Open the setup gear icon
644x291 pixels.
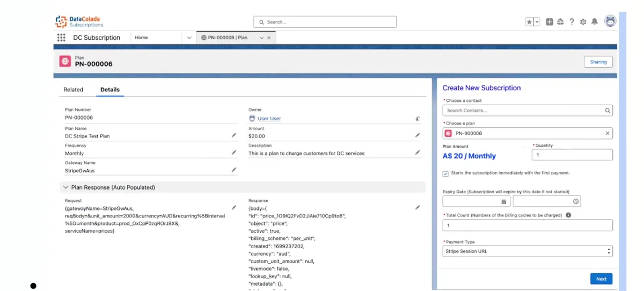click(583, 22)
